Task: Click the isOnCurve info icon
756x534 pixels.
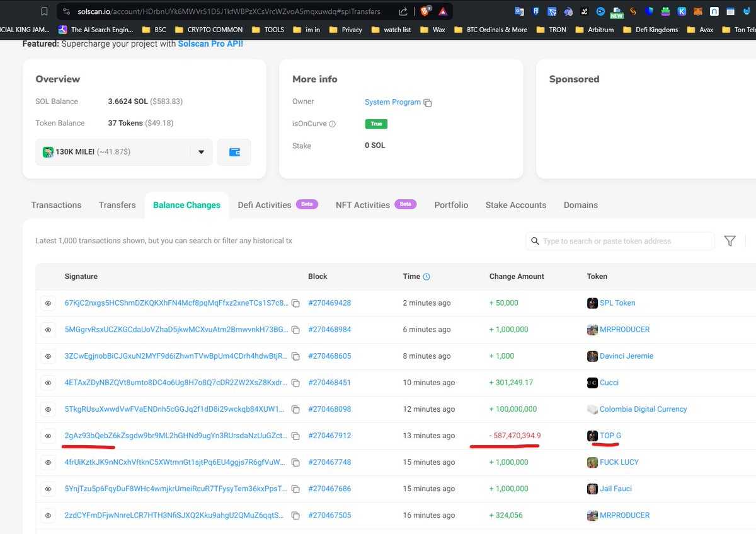Action: [x=332, y=124]
